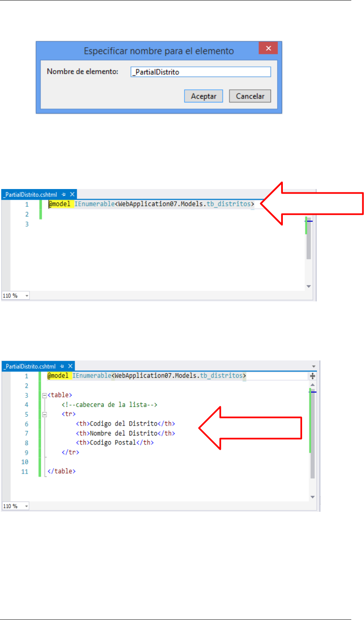Click line number 11 in the table-markup editor

(x=25, y=472)
